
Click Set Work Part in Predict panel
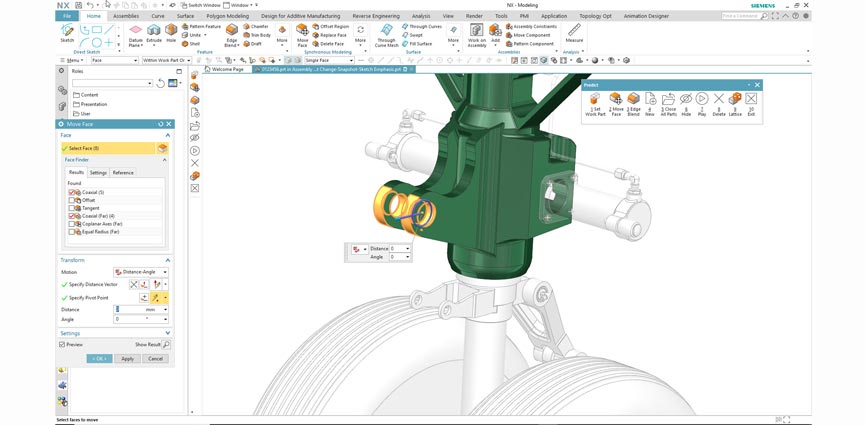[x=596, y=101]
